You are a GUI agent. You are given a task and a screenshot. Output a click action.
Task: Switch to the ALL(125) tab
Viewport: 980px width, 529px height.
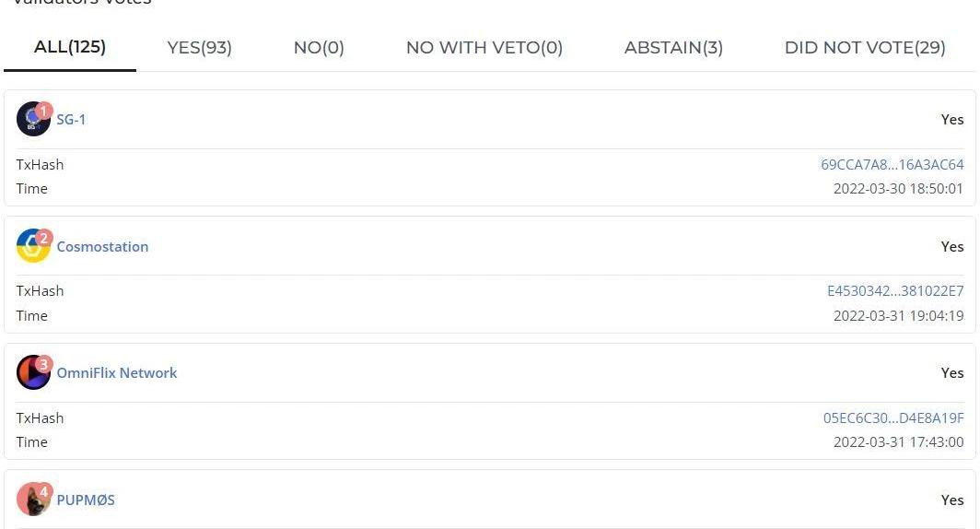[70, 47]
